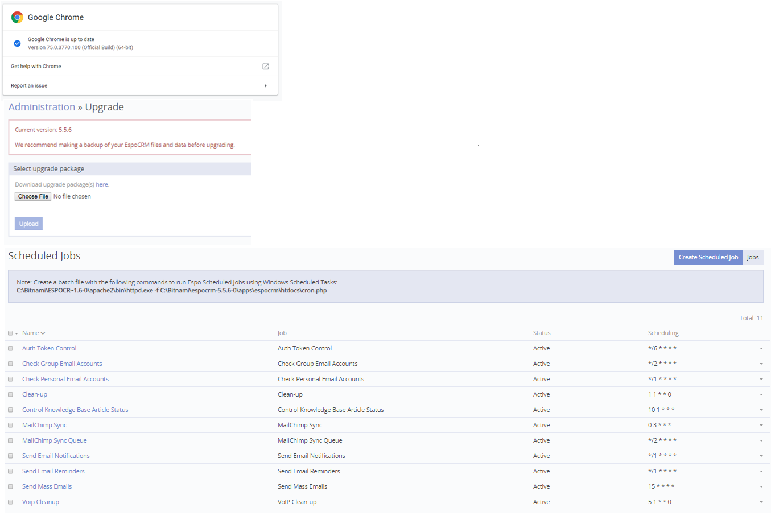
Task: Open the select-all checkbox dropdown caret
Action: 17,333
